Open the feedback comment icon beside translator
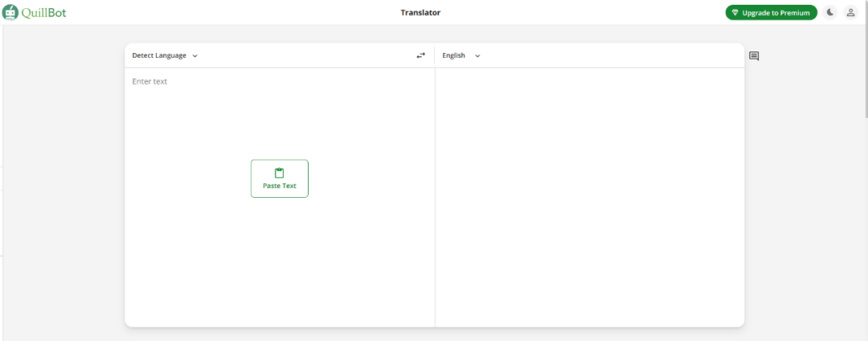 click(754, 56)
